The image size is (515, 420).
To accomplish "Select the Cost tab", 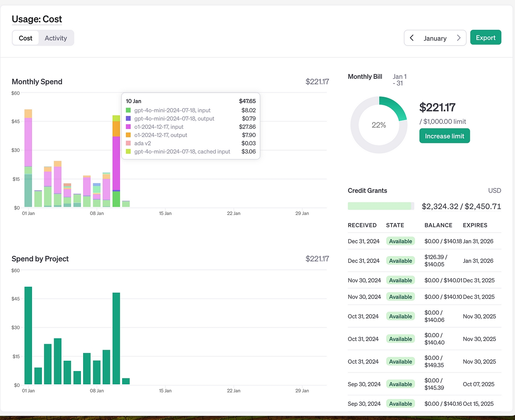I will point(26,38).
